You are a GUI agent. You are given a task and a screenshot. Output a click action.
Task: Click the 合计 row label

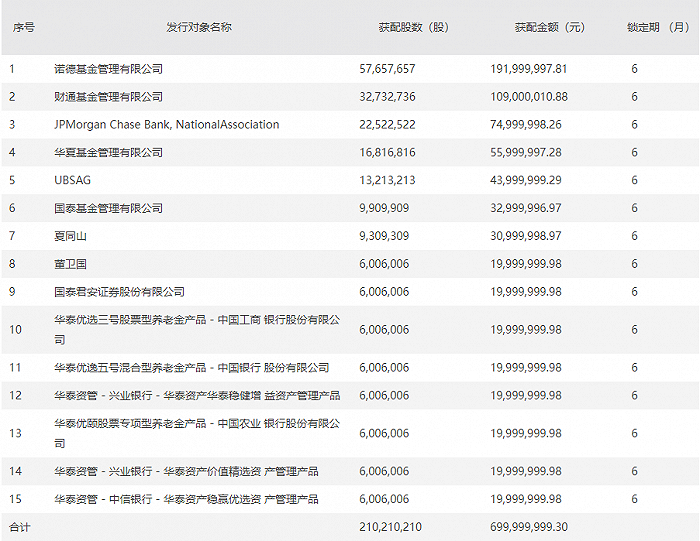(x=20, y=528)
